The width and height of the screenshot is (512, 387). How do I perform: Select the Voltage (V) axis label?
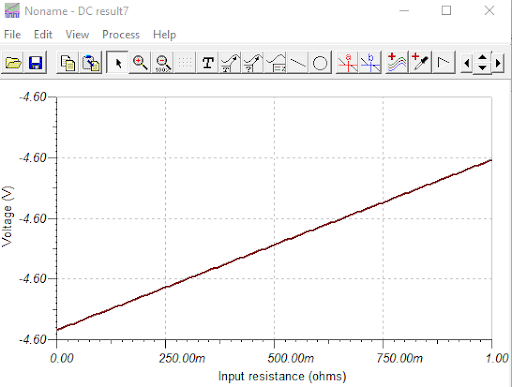click(7, 216)
